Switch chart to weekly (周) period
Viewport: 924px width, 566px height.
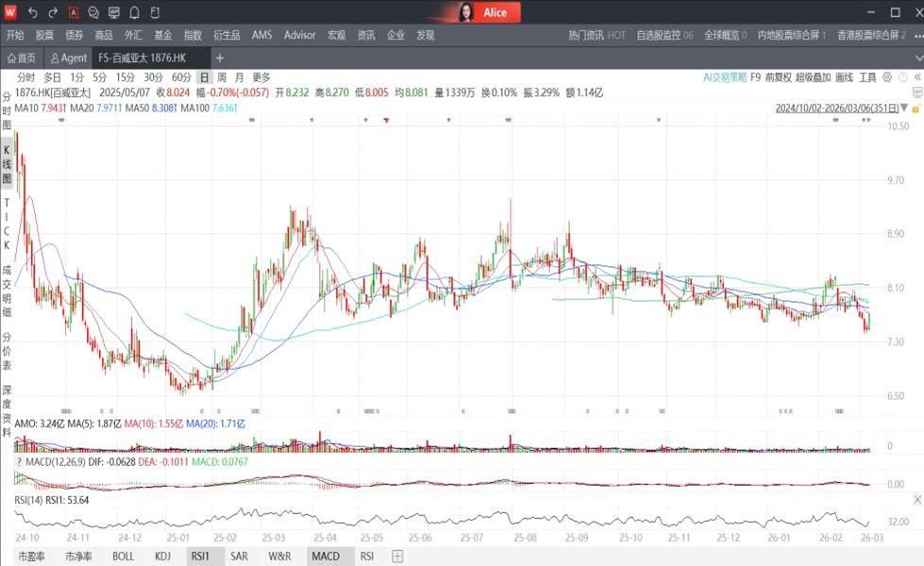[222, 77]
